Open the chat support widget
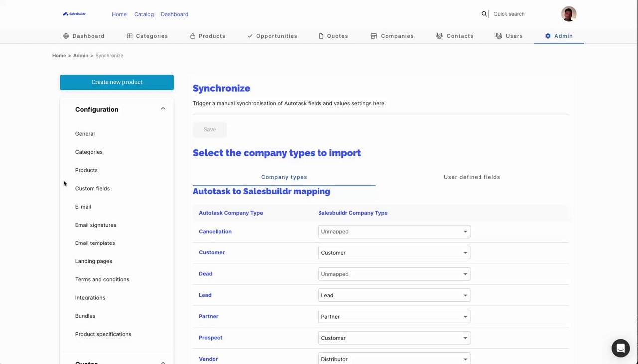Image resolution: width=638 pixels, height=364 pixels. (620, 348)
